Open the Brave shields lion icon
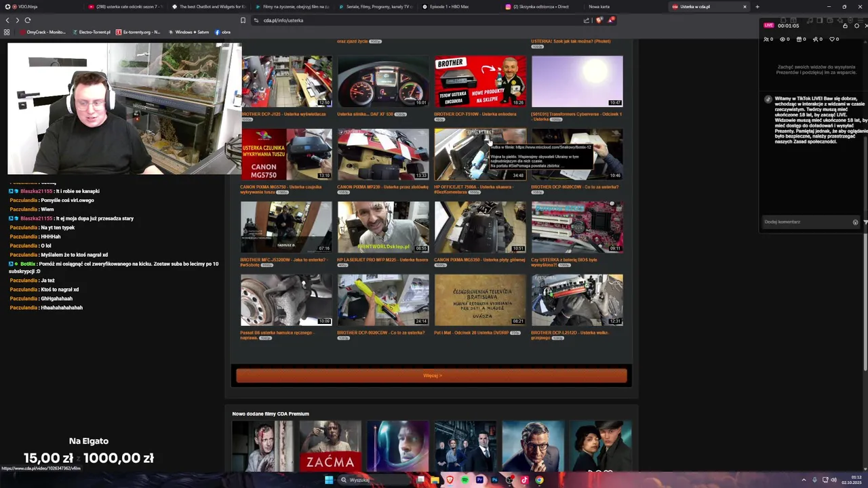 (x=599, y=20)
